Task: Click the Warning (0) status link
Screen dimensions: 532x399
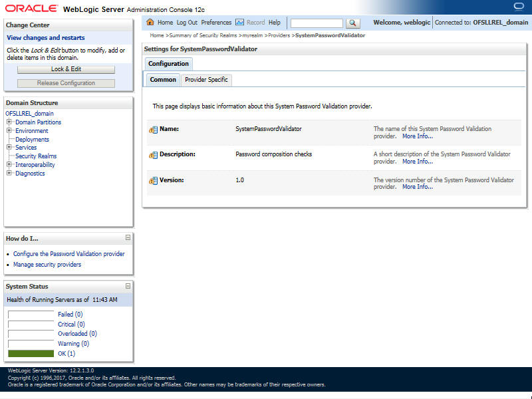Action: [x=73, y=344]
